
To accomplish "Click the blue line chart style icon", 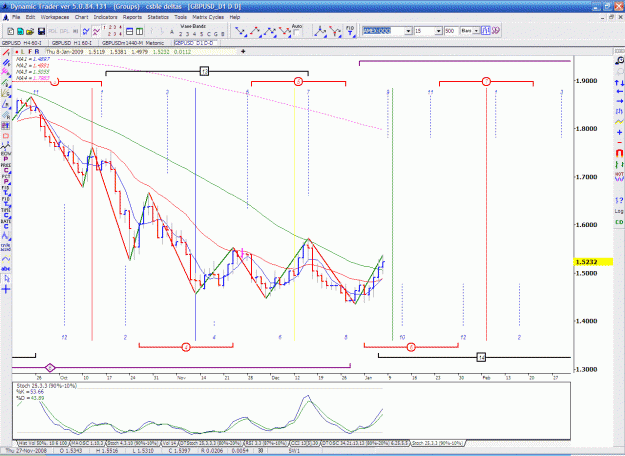I will (86, 31).
